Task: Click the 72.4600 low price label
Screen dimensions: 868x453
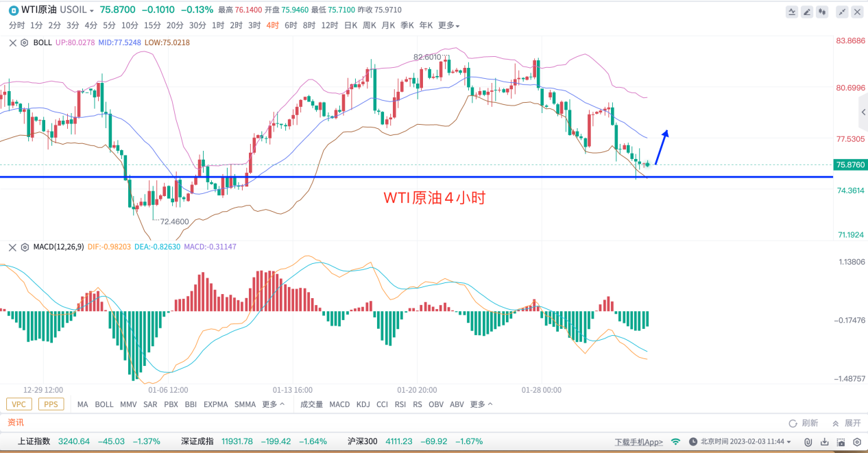Action: click(174, 222)
